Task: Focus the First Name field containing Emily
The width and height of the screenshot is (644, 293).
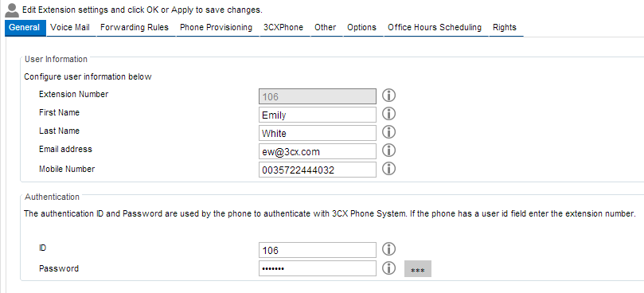Action: point(318,115)
